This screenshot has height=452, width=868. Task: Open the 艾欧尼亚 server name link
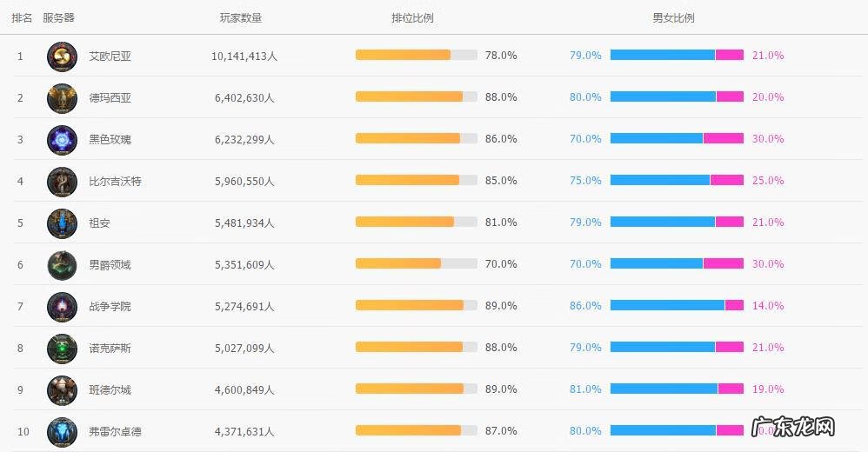(110, 56)
